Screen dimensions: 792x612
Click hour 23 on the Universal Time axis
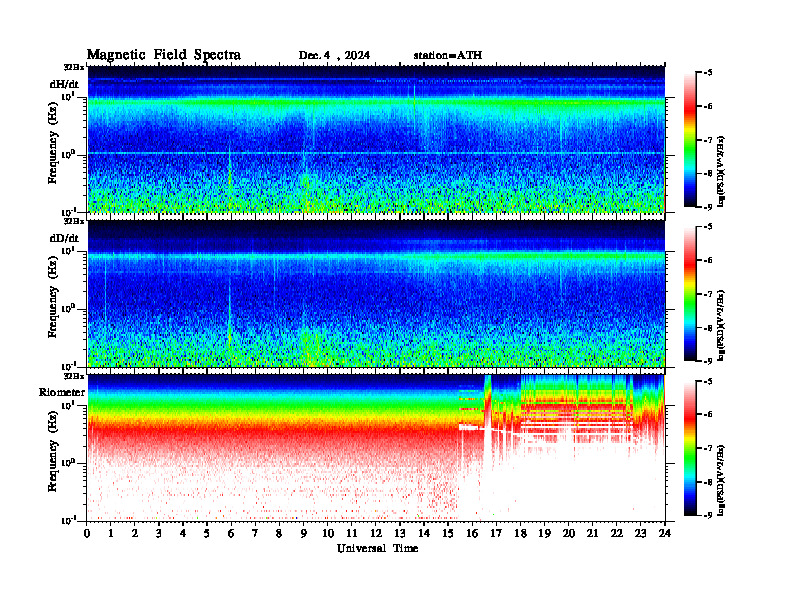click(x=640, y=534)
